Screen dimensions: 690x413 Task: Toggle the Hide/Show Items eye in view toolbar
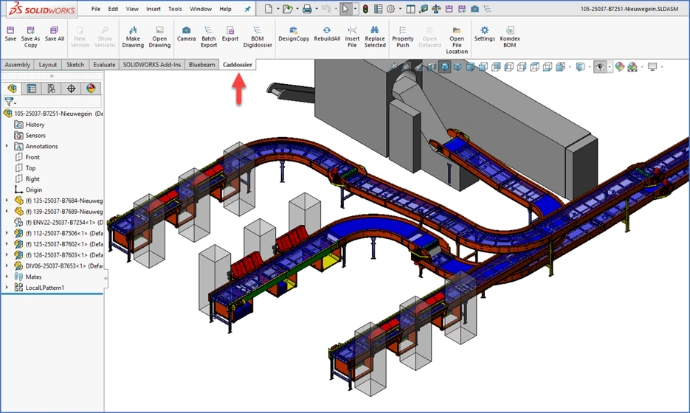601,67
